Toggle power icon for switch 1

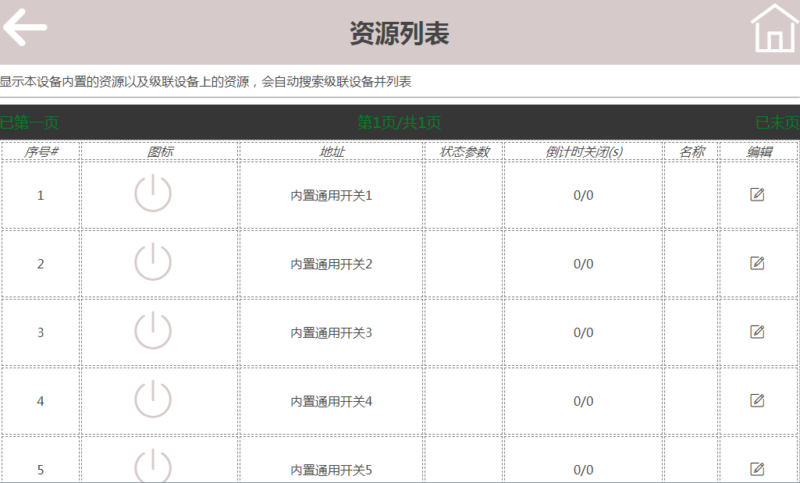[153, 194]
